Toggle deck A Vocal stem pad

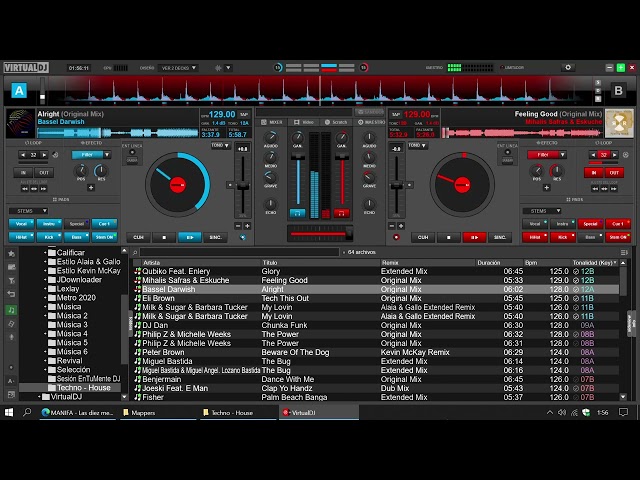coord(21,224)
